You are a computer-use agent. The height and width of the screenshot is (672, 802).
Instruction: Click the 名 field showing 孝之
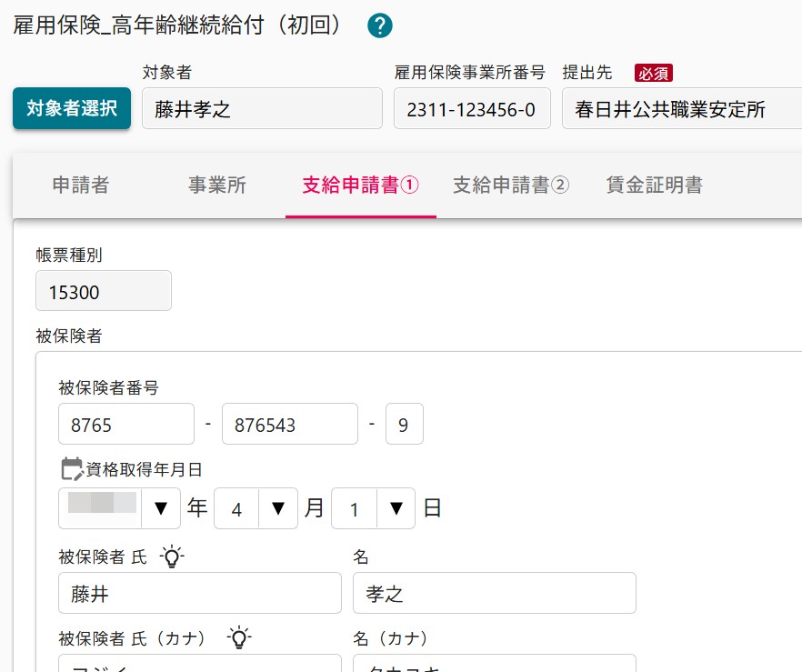(495, 593)
